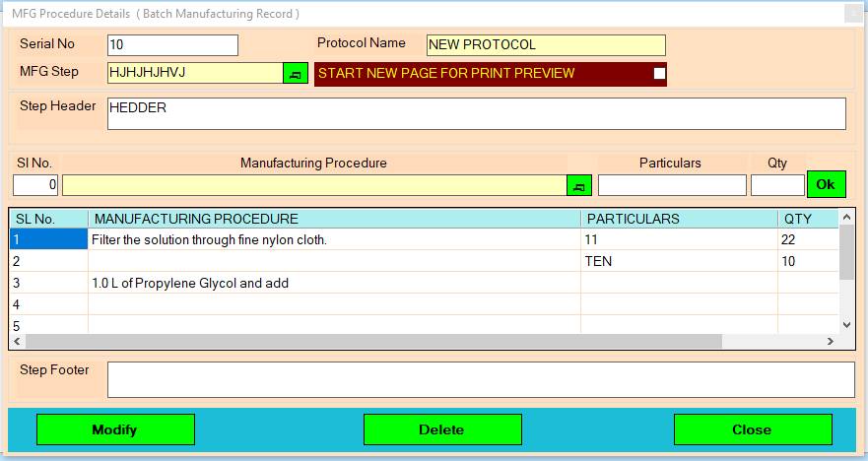Click the Protocol Name field
The height and width of the screenshot is (461, 868).
(x=546, y=45)
